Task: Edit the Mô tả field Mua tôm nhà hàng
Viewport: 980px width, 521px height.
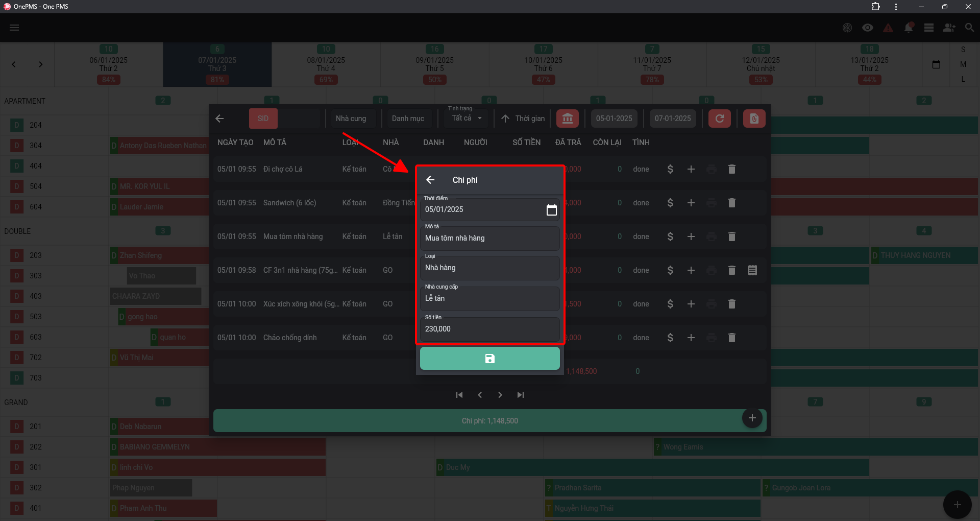Action: tap(490, 239)
